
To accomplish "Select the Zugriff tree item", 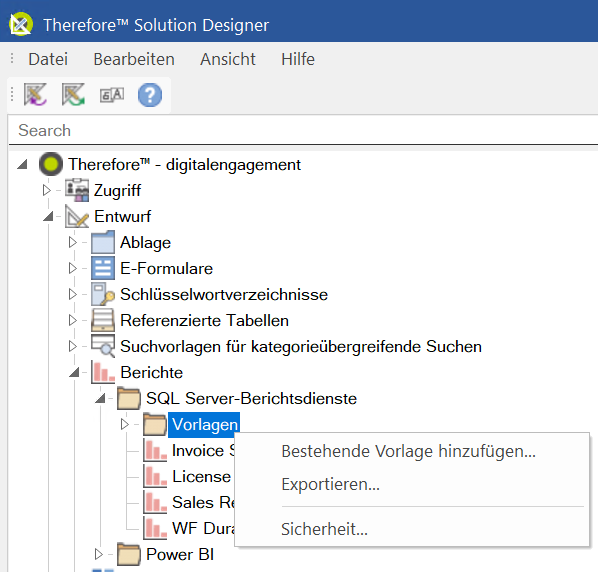I will pos(117,190).
